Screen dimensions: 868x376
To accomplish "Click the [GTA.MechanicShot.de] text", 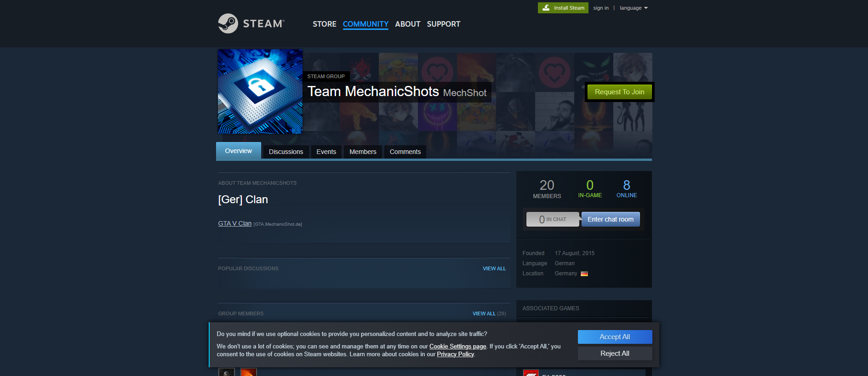I will 278,224.
